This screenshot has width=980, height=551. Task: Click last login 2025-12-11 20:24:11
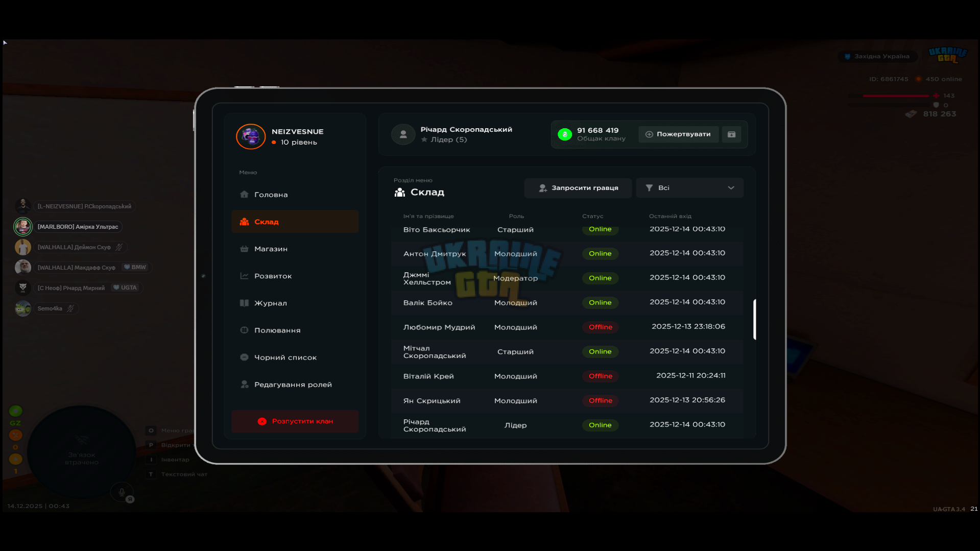pyautogui.click(x=690, y=375)
